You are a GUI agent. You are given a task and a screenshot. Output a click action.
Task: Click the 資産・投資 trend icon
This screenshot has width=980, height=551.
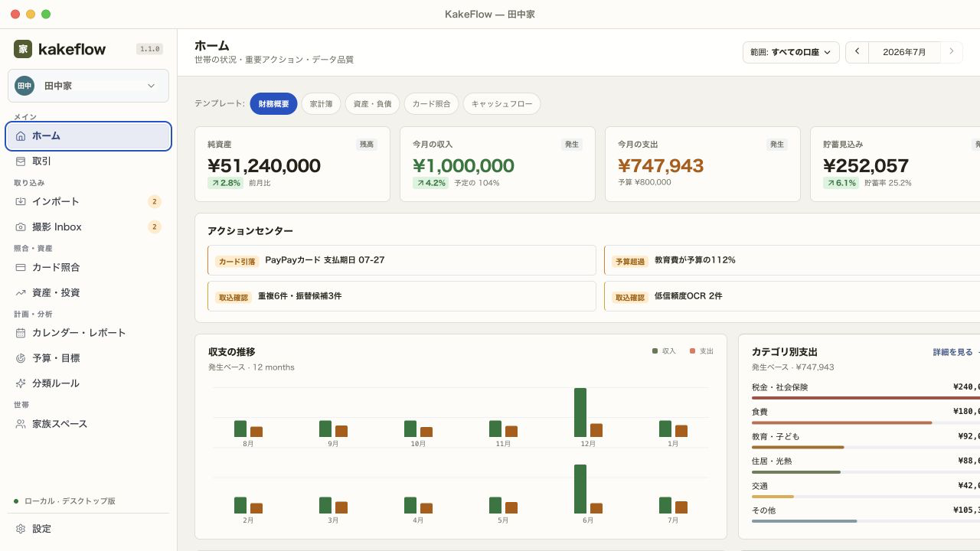[x=21, y=292]
